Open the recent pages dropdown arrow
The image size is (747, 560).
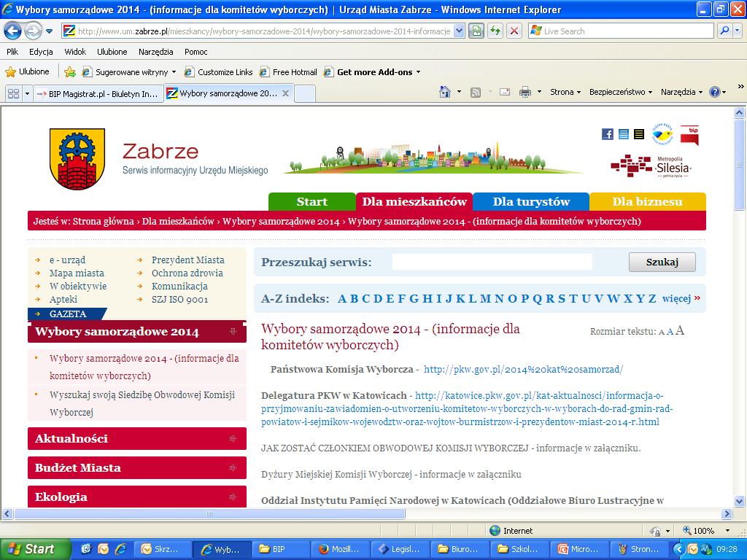tap(49, 32)
